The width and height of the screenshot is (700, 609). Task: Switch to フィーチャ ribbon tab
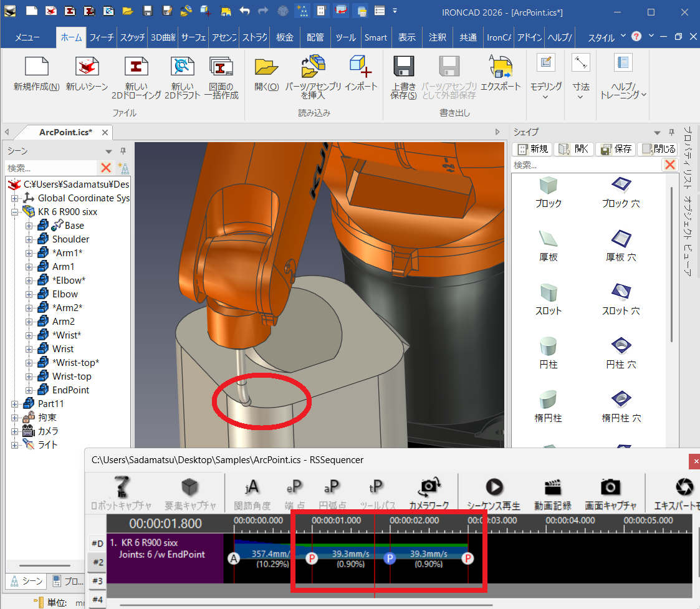[102, 37]
